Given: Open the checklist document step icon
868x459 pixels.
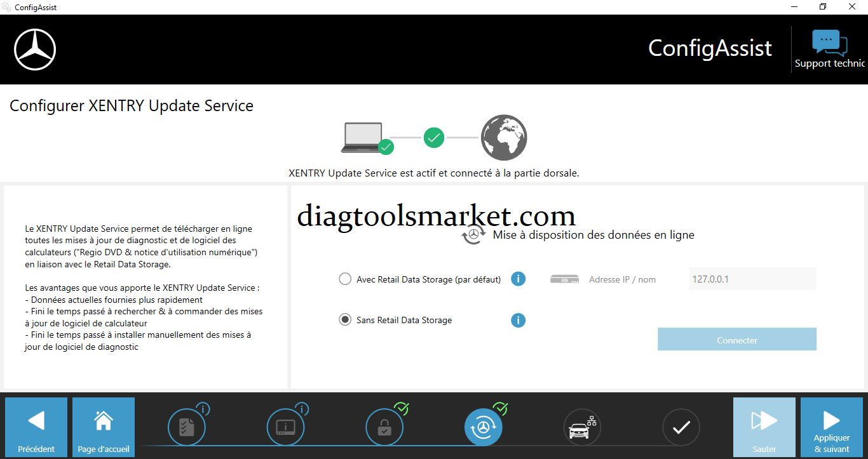Looking at the screenshot, I should click(186, 427).
